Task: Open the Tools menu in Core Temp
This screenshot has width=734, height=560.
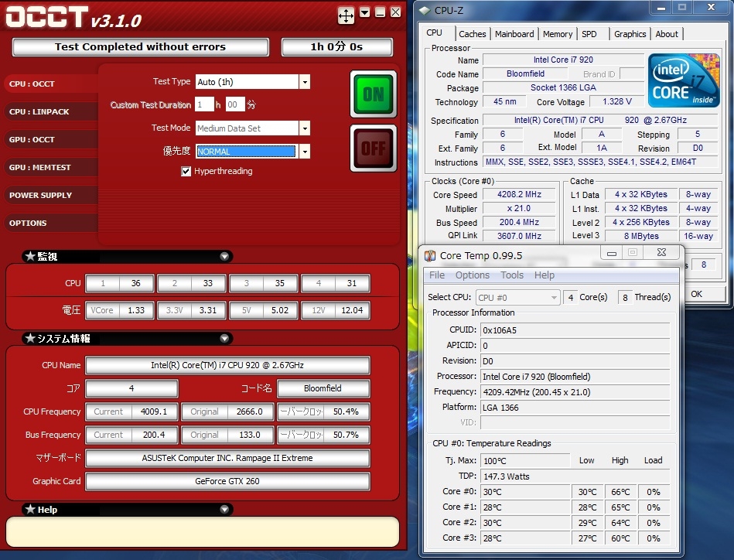Action: tap(512, 275)
